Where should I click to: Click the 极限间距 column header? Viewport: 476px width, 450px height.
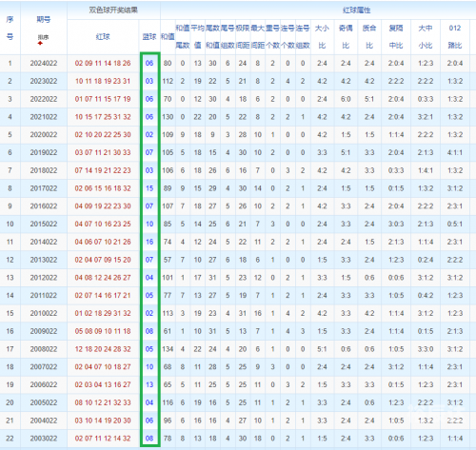tap(243, 37)
